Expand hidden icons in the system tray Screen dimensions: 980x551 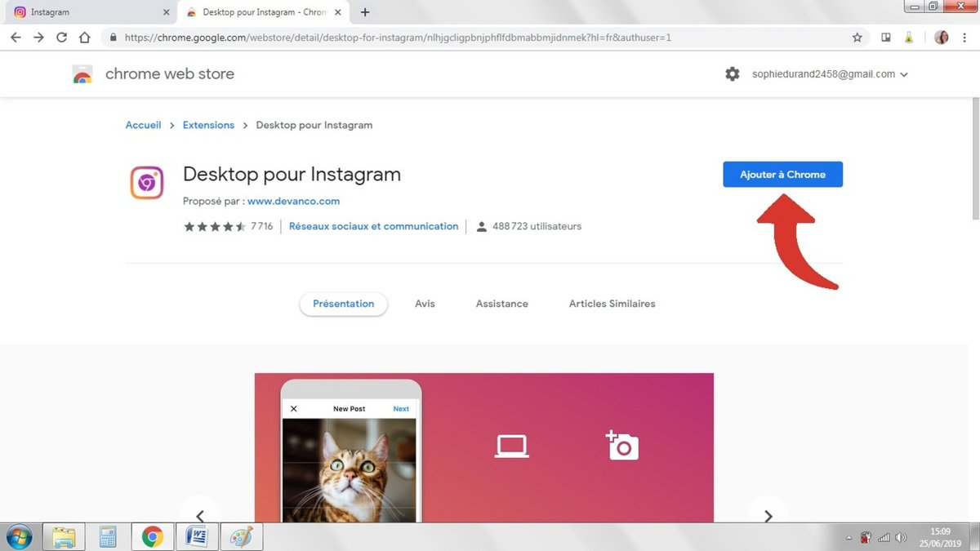(848, 537)
